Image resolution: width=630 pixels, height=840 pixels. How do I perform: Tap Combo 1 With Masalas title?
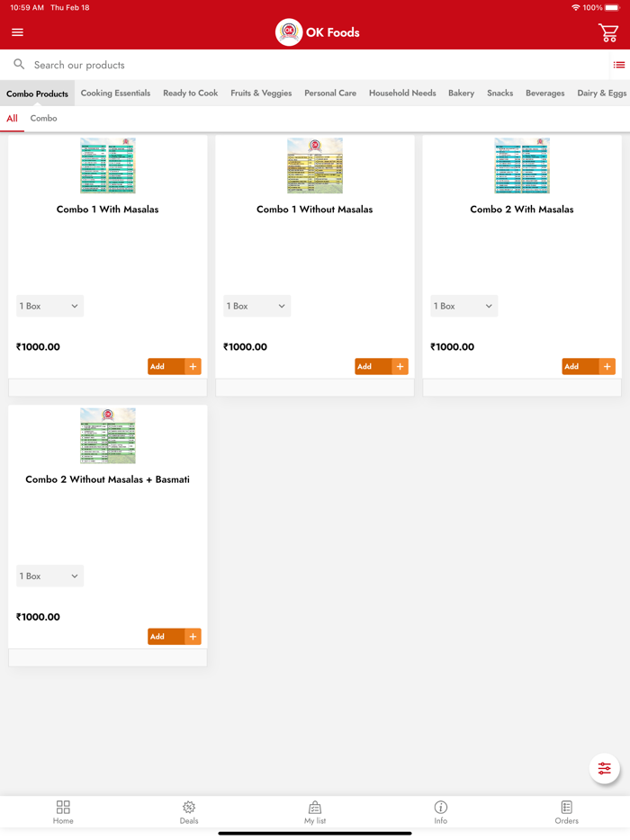click(108, 210)
